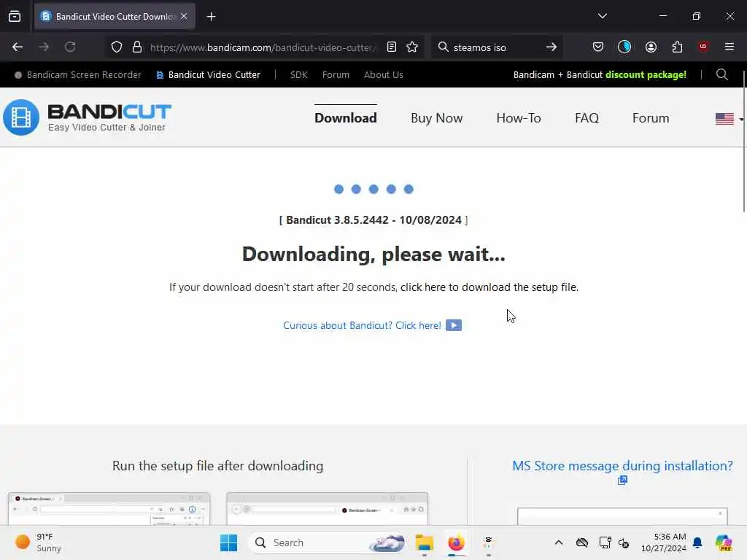Click the Bandicut logo
This screenshot has width=747, height=560.
coord(88,117)
